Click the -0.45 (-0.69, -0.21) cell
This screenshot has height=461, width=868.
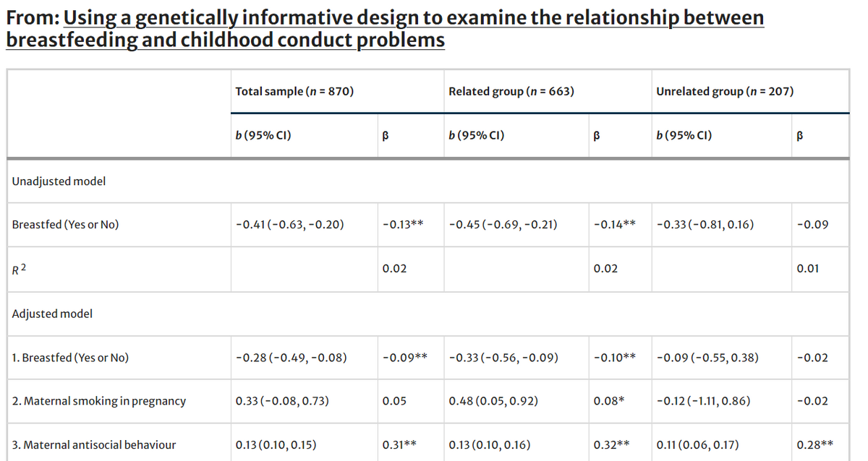tap(503, 225)
